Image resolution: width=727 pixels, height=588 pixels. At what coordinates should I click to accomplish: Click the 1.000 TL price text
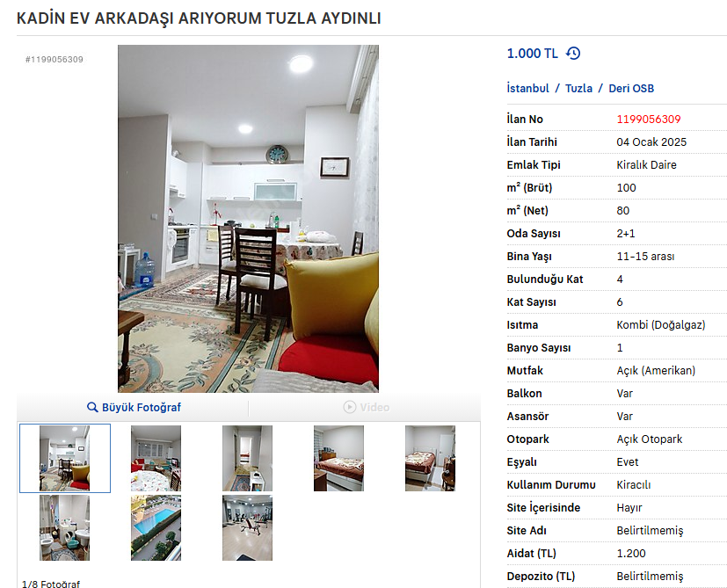coord(532,54)
